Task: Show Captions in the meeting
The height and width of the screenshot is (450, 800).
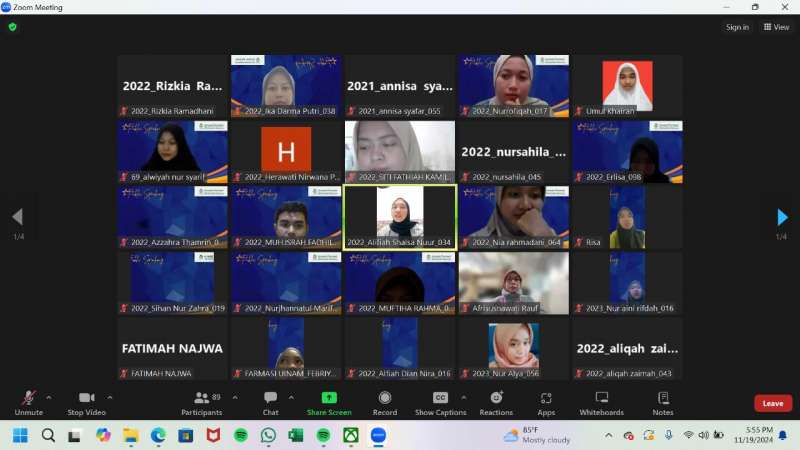Action: point(440,402)
